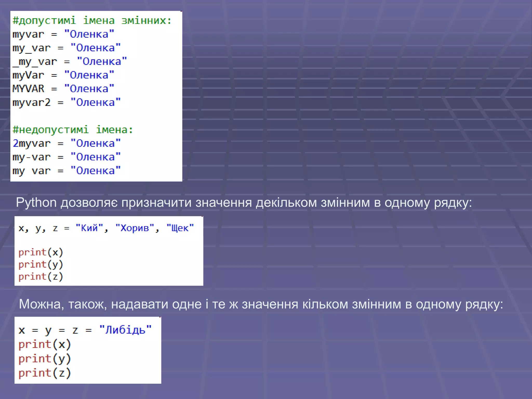Click print(y) in the Кий code block
This screenshot has height=399, width=532.
[41, 264]
